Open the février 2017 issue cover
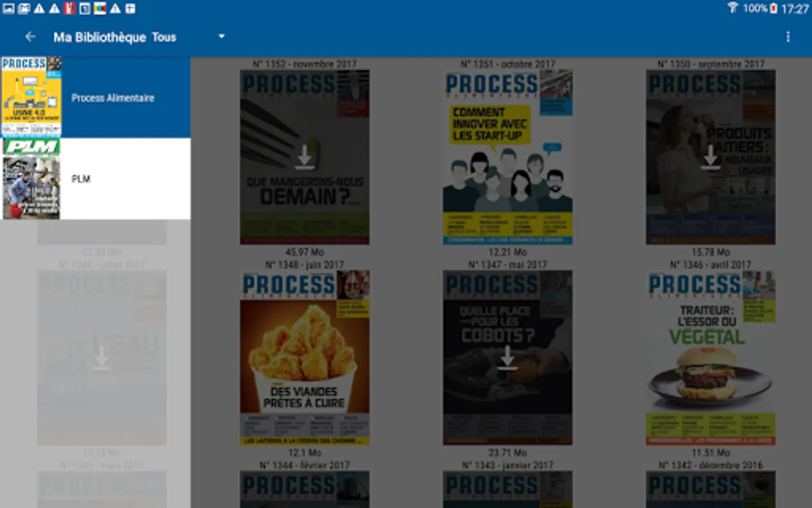This screenshot has height=508, width=812. click(304, 489)
